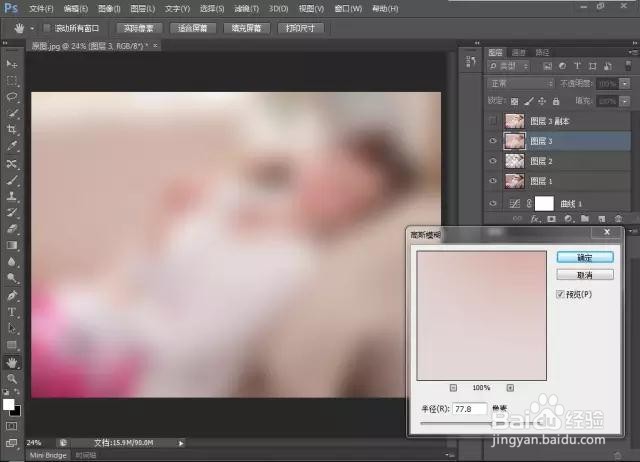Open the 图像(I) menu

point(109,8)
